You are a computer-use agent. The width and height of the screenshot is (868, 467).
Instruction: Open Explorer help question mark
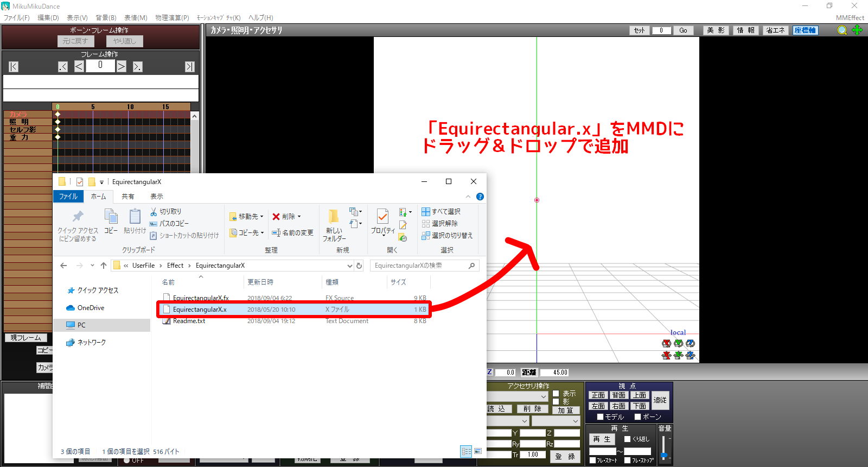(480, 197)
